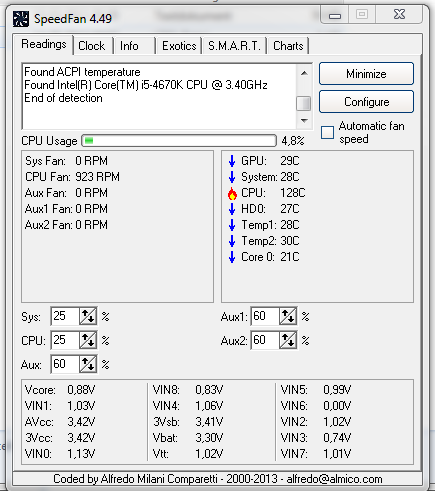435x491 pixels.
Task: Click the CPU speed percentage field
Action: pos(65,340)
